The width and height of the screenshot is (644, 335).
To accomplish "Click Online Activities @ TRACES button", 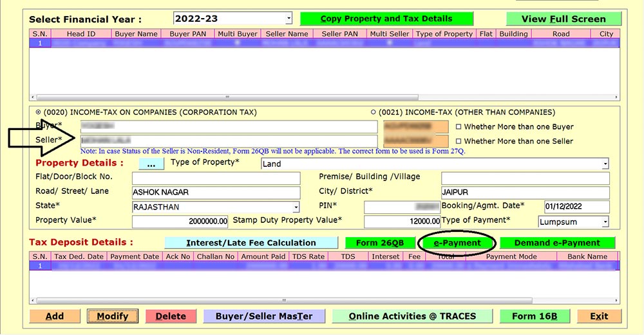I will pos(412,316).
